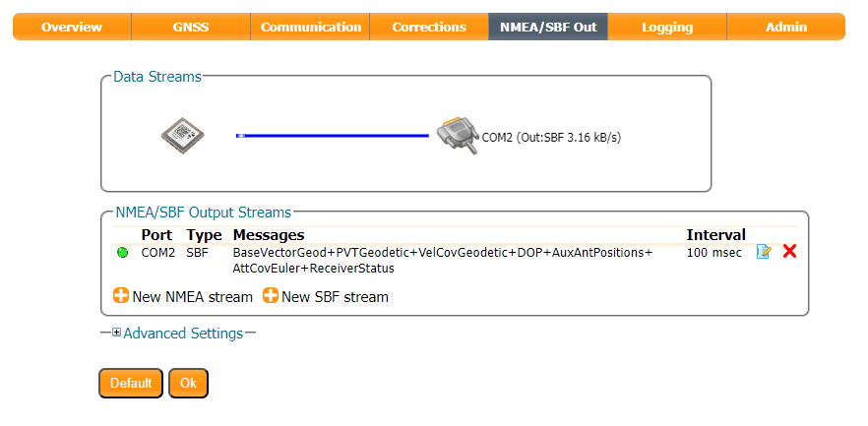Edit the COM2 SBF stream
Image resolution: width=868 pixels, height=426 pixels.
point(764,253)
